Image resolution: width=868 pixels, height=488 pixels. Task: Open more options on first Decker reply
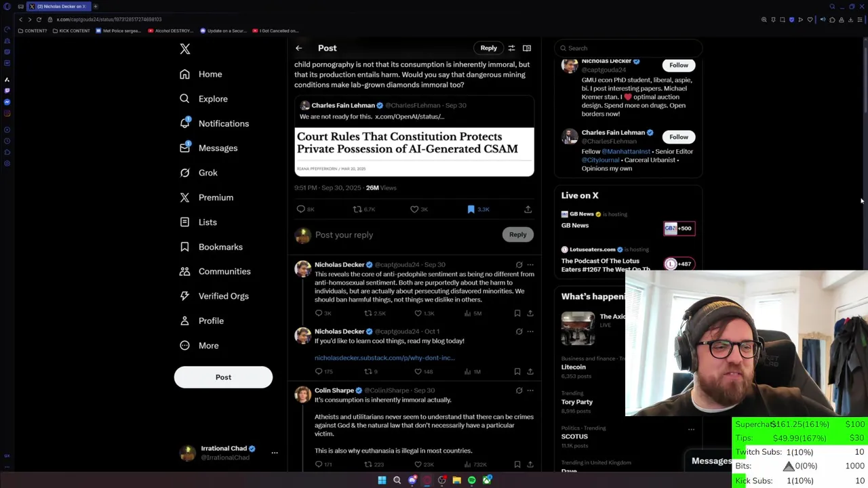(x=530, y=265)
